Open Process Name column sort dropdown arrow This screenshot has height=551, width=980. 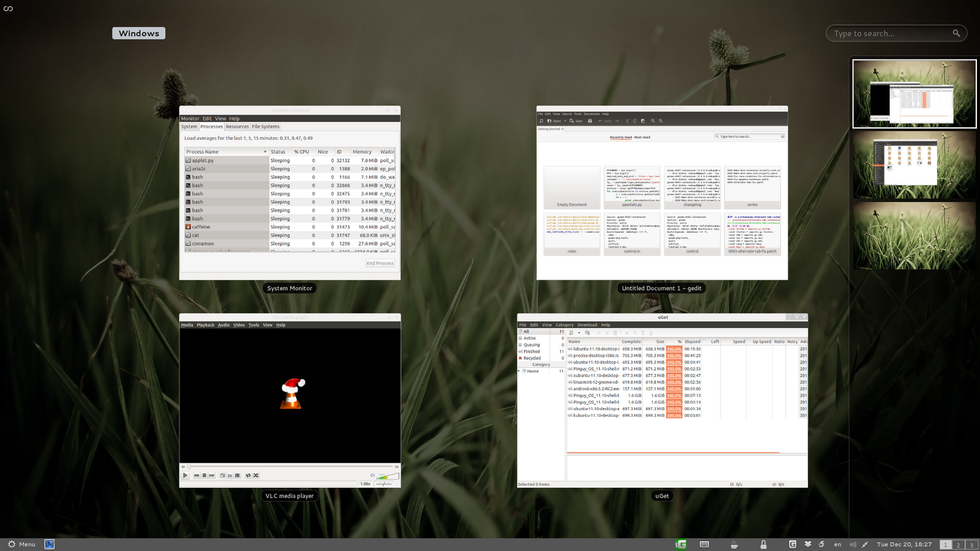click(x=265, y=152)
